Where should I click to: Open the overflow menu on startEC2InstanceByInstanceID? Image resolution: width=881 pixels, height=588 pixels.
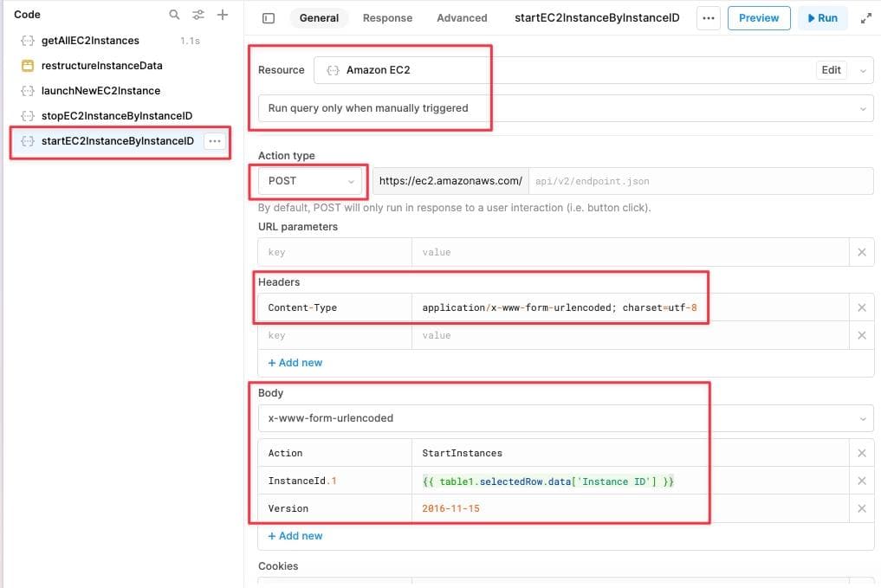[x=214, y=141]
